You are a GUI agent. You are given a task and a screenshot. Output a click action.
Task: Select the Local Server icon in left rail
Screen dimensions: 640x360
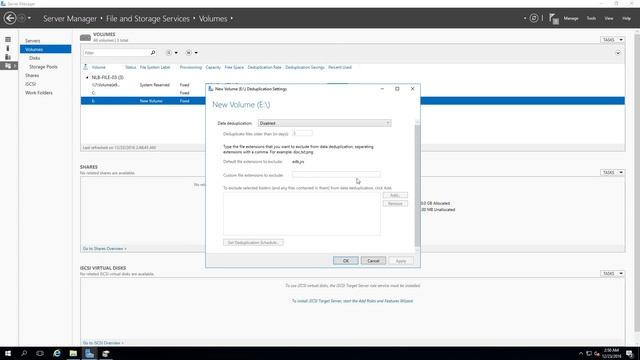point(8,48)
